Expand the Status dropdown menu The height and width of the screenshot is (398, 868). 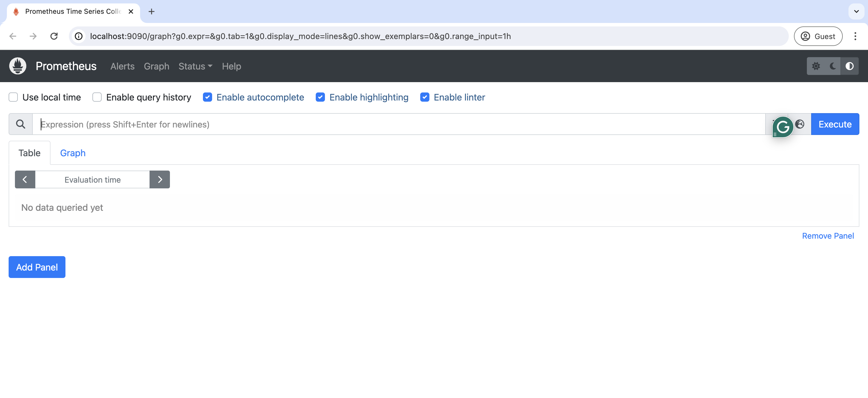pos(195,66)
